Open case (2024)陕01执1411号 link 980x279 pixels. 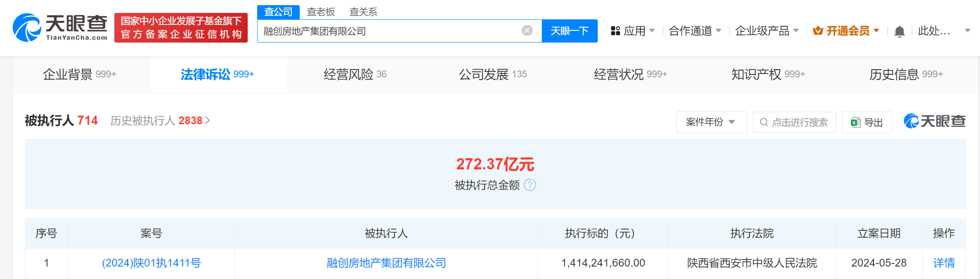pyautogui.click(x=151, y=263)
